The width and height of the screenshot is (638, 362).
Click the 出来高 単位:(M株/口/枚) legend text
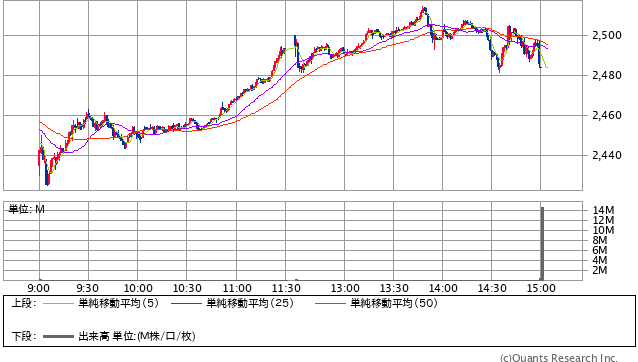(137, 336)
